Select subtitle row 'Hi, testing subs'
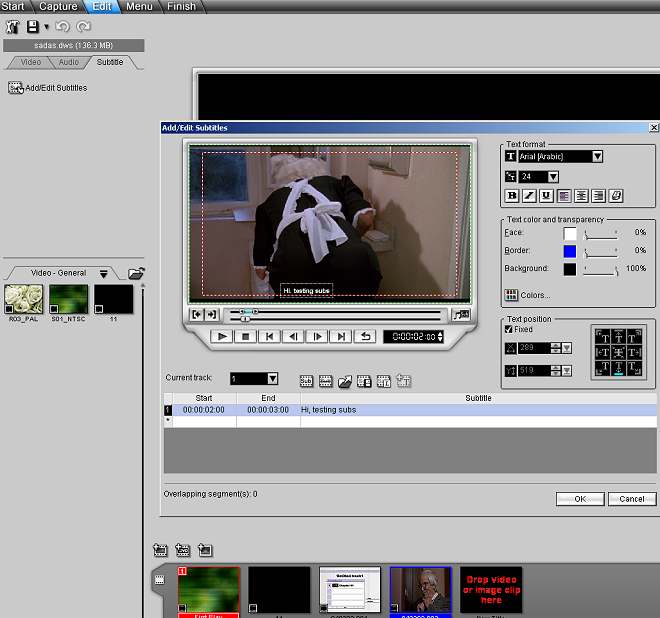Screen dimensions: 660x618 pos(410,410)
